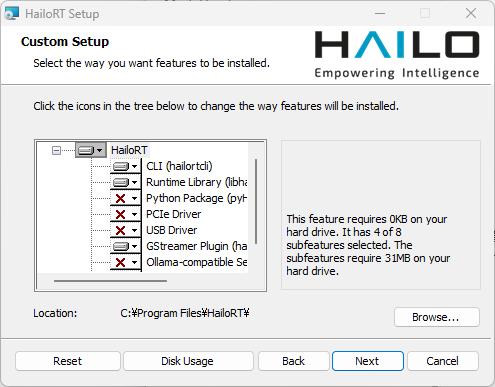
Task: Open install options for Python Package
Action: tap(126, 198)
